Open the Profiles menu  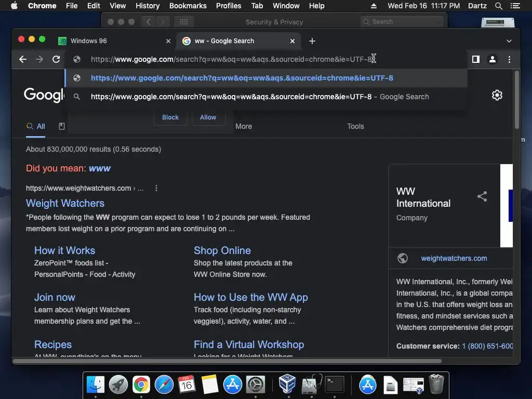[x=229, y=6]
